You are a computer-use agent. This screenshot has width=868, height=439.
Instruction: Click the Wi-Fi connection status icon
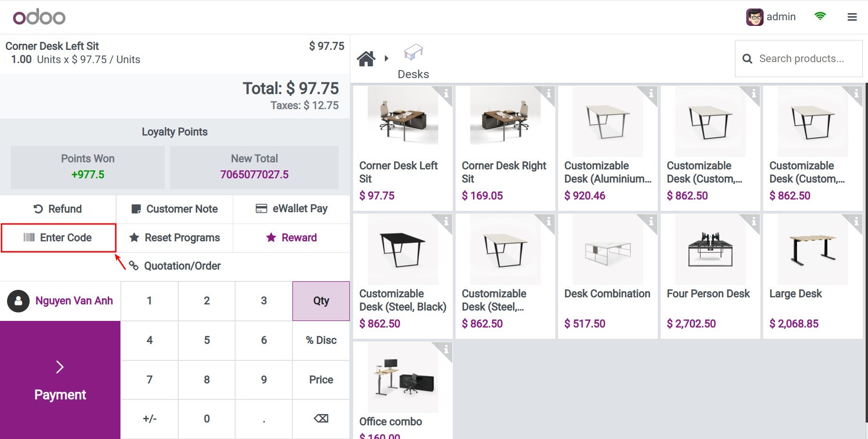pos(820,16)
